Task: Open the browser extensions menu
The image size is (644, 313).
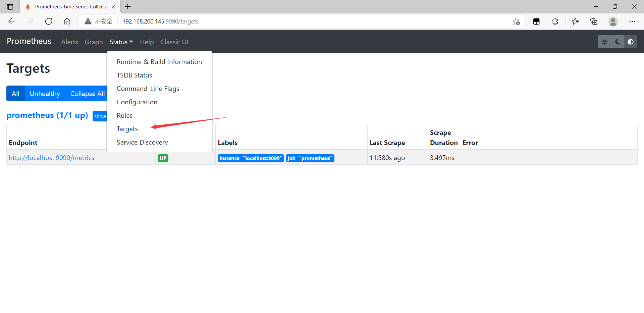Action: 555,21
